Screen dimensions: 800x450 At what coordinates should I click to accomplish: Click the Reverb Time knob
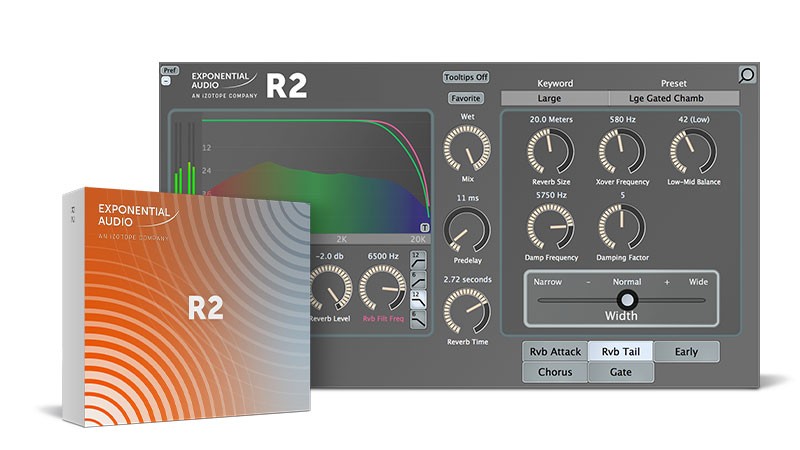click(x=467, y=312)
